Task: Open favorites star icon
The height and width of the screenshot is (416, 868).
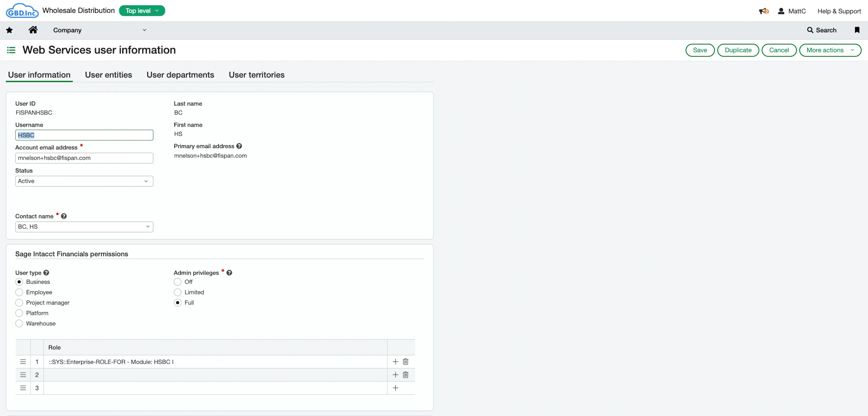Action: (x=9, y=30)
